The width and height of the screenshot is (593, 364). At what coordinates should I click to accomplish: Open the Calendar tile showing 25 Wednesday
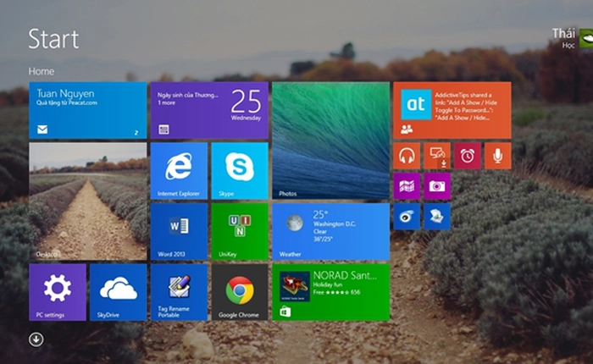[x=209, y=110]
